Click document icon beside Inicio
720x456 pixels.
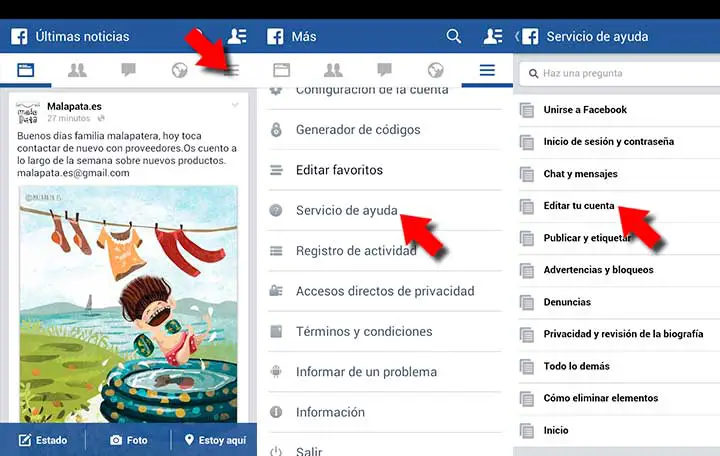(x=527, y=431)
